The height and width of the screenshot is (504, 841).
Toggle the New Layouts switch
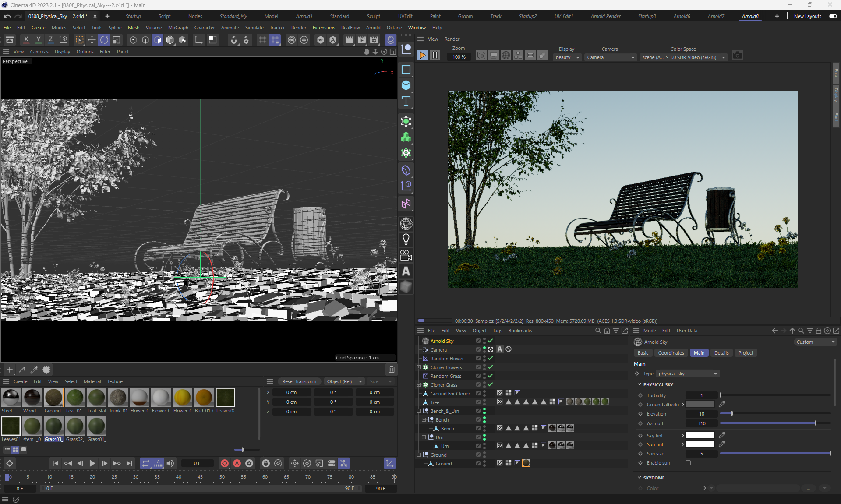[833, 16]
